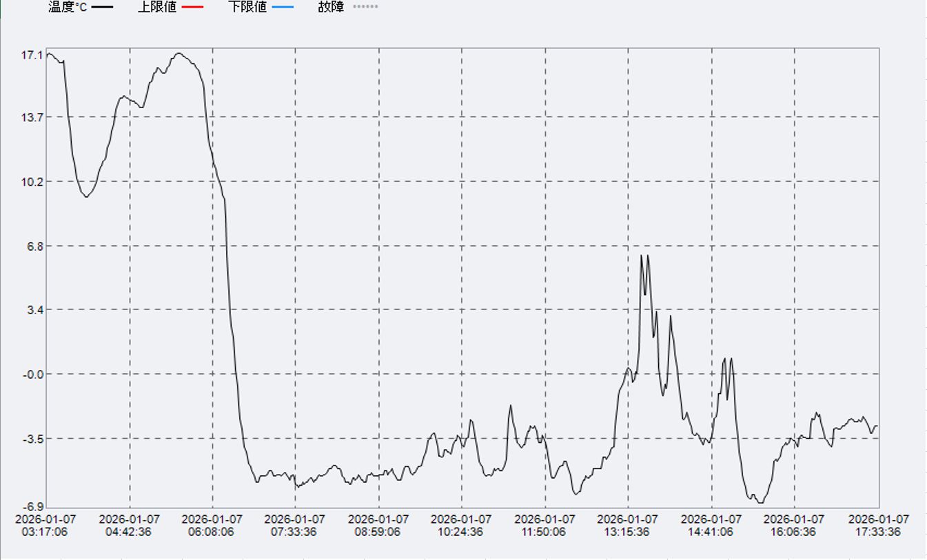The image size is (927, 560).
Task: Toggle the 故障 legend label
Action: (x=331, y=7)
